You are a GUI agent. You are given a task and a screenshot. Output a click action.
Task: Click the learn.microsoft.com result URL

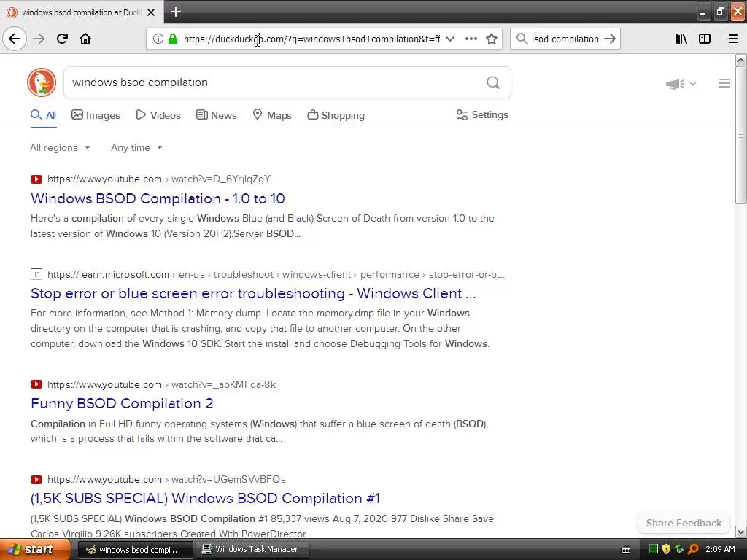point(276,274)
